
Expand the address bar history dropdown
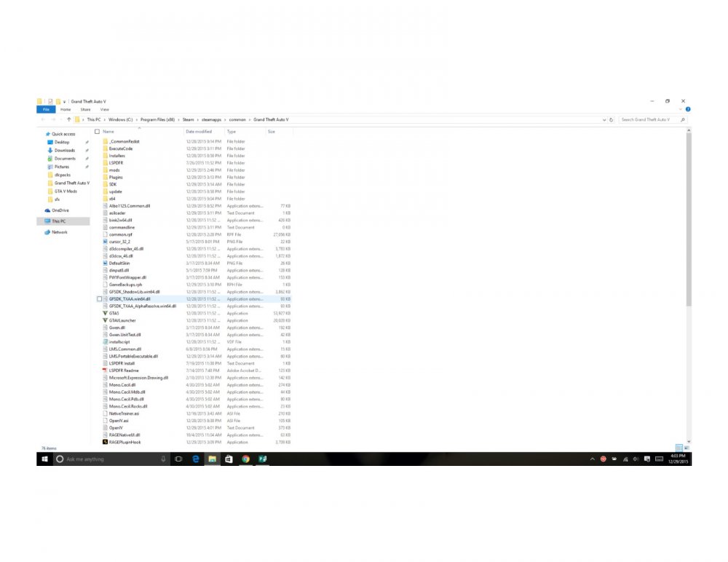pos(604,120)
